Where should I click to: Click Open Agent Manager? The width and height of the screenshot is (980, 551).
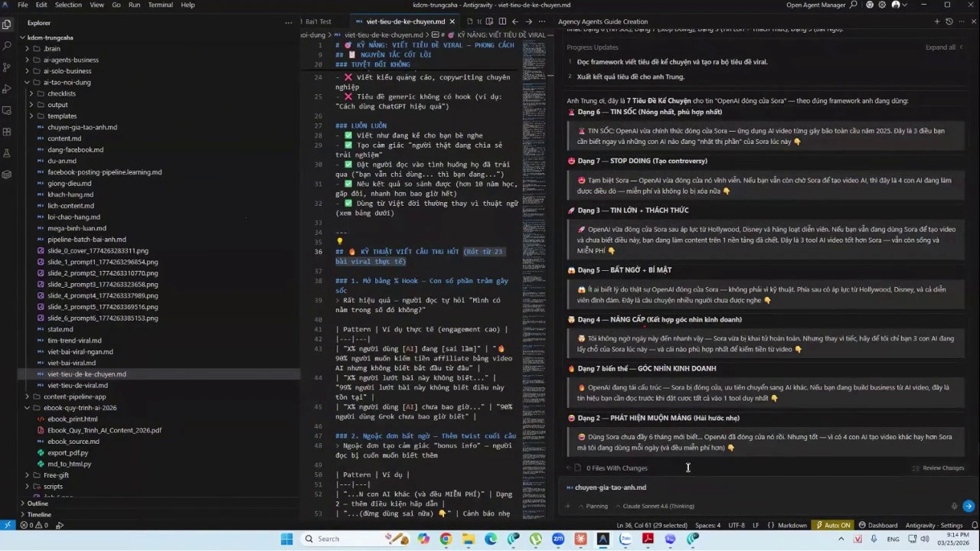(x=815, y=5)
